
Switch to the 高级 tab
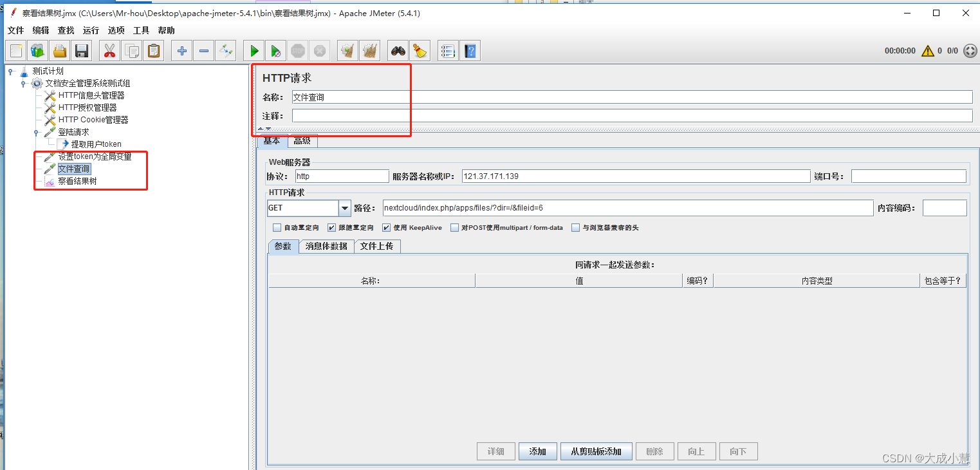pyautogui.click(x=302, y=140)
